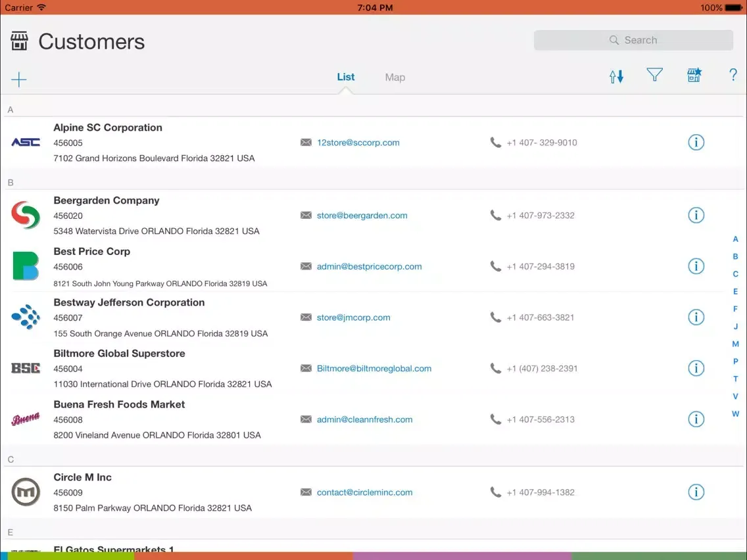Call +1 407-994-1382 for Circle M
Screen dimensions: 747x560
(x=540, y=492)
